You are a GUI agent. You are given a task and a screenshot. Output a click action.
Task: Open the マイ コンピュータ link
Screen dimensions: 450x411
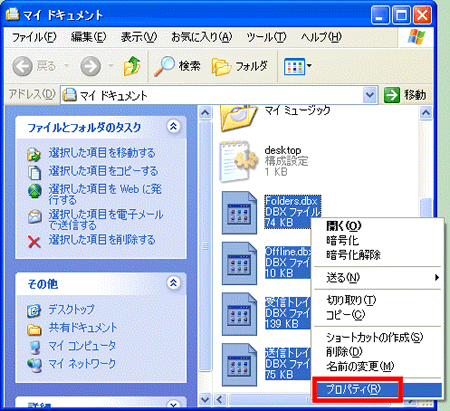pyautogui.click(x=82, y=345)
